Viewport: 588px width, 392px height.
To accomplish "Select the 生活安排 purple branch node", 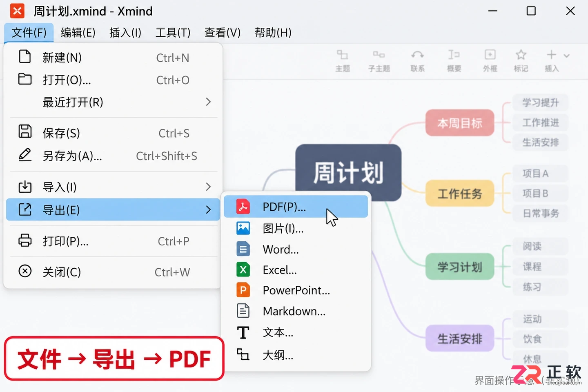I will tap(460, 339).
